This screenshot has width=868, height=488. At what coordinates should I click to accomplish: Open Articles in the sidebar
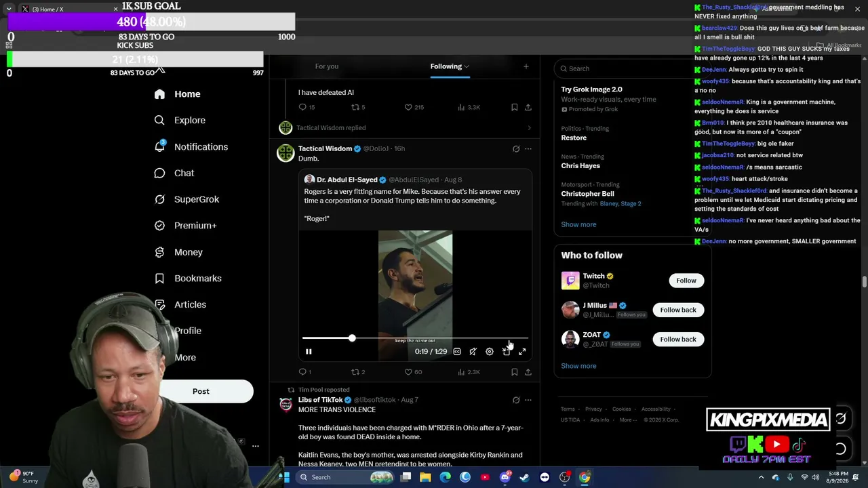[x=180, y=305]
